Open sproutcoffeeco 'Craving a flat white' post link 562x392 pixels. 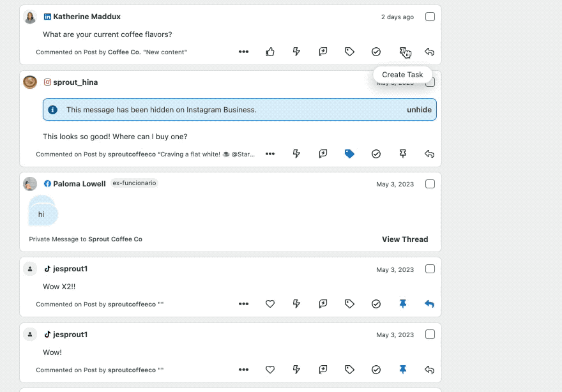point(181,155)
